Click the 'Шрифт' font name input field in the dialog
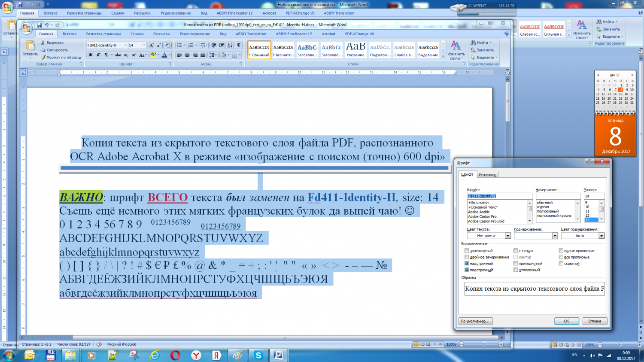Image resolution: width=644 pixels, height=362 pixels. coord(500,196)
